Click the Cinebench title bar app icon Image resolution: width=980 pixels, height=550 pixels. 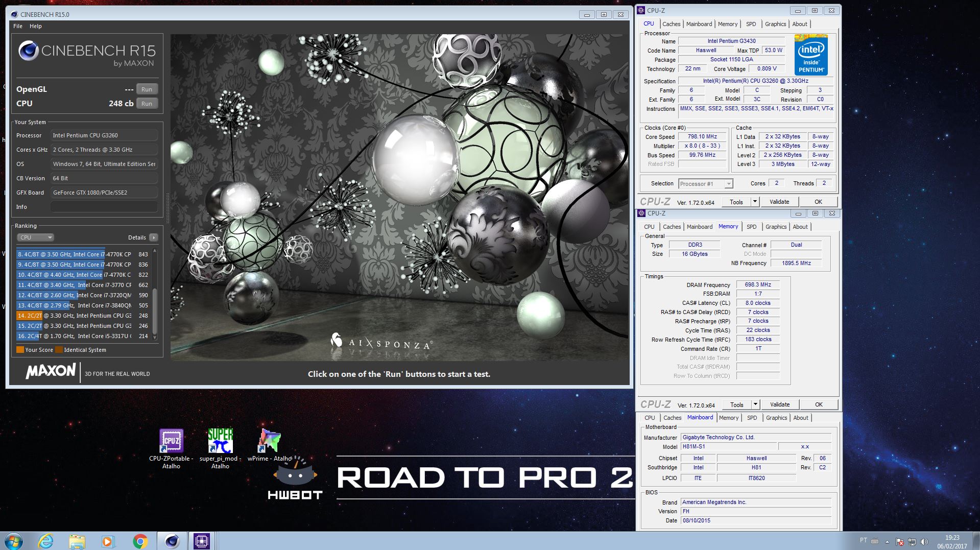click(14, 14)
